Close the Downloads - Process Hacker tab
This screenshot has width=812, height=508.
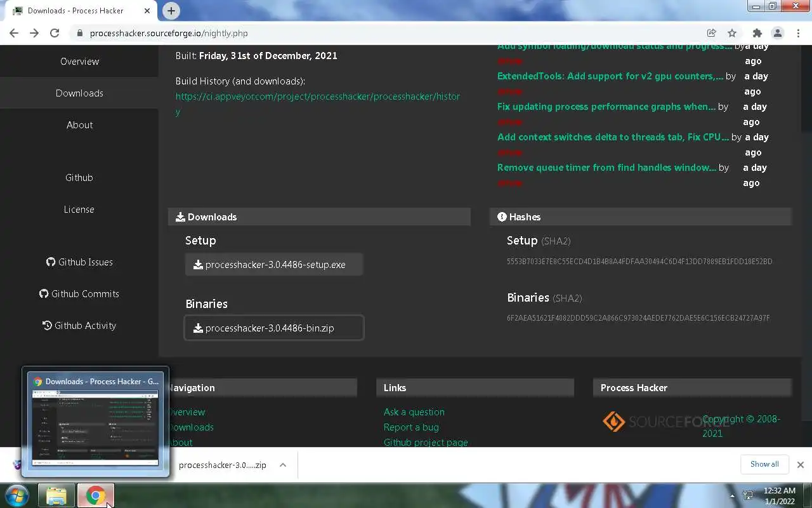click(147, 11)
